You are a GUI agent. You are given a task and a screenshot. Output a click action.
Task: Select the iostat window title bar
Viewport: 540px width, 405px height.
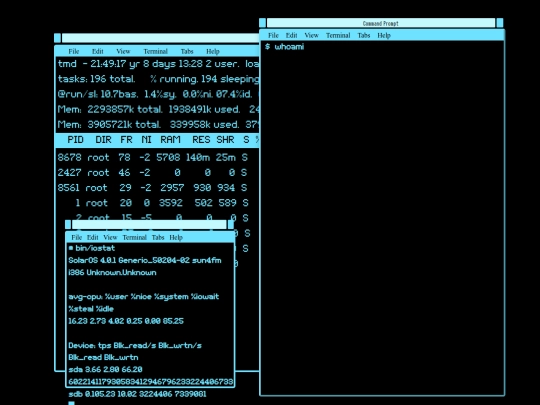point(149,225)
